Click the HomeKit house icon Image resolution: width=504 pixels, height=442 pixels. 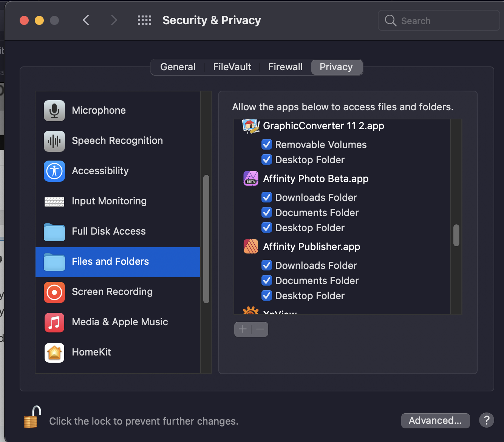point(54,352)
